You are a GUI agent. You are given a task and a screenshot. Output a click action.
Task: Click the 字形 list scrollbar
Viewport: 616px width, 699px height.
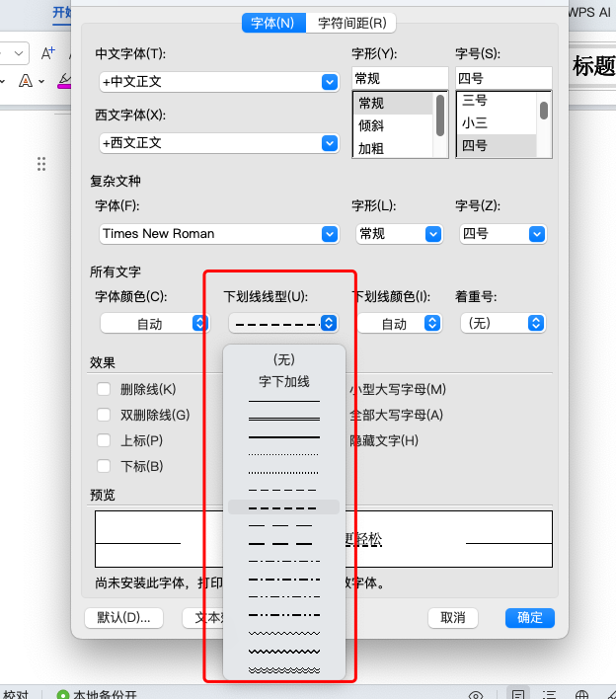pos(440,116)
